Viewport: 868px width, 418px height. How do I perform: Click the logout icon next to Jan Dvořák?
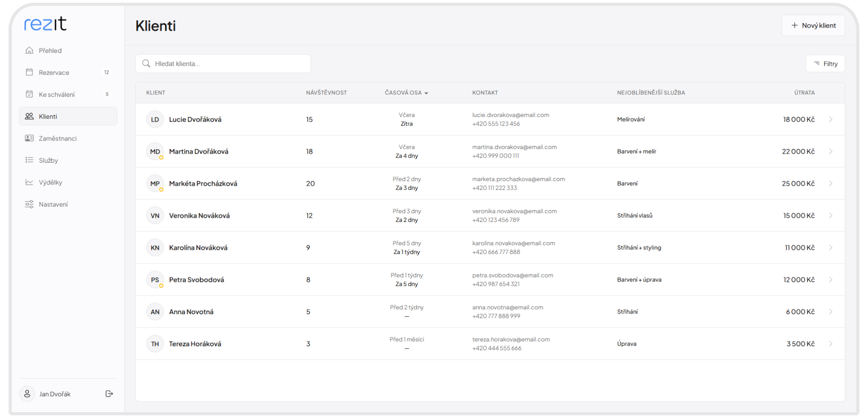109,394
